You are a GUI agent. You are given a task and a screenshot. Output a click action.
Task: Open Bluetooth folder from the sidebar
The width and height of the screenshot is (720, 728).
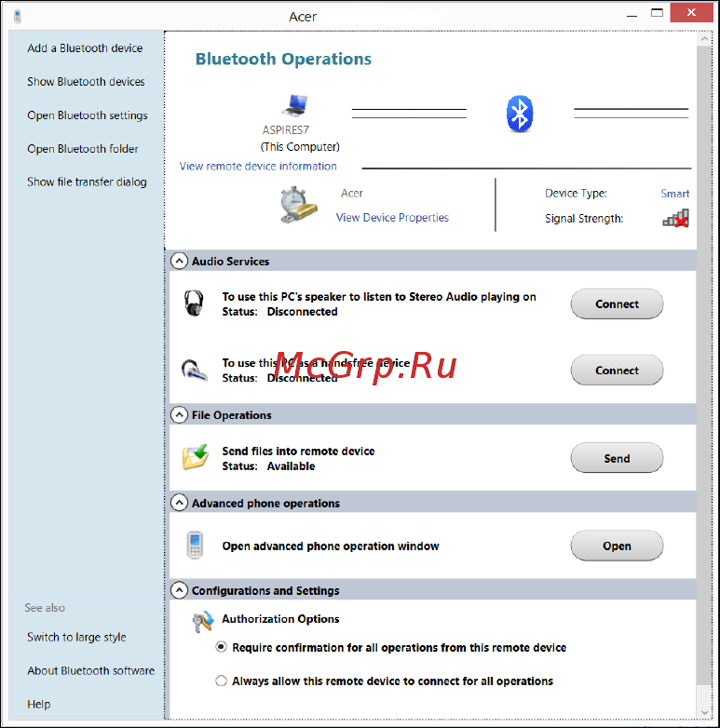click(83, 149)
